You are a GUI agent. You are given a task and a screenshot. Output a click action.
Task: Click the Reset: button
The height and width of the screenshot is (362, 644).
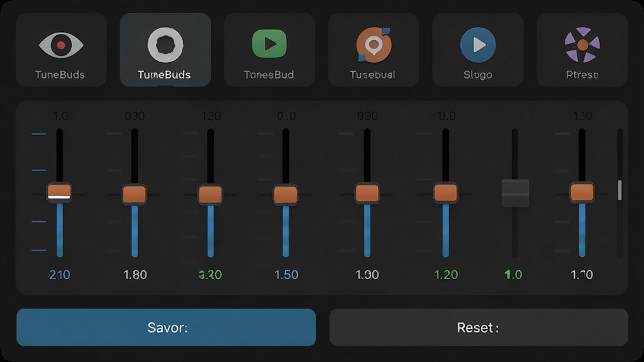point(479,327)
